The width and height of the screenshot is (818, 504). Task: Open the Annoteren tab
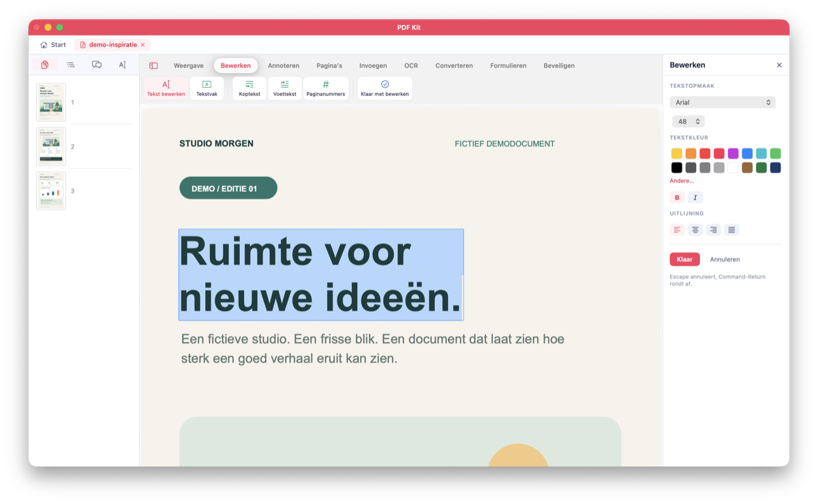(284, 65)
